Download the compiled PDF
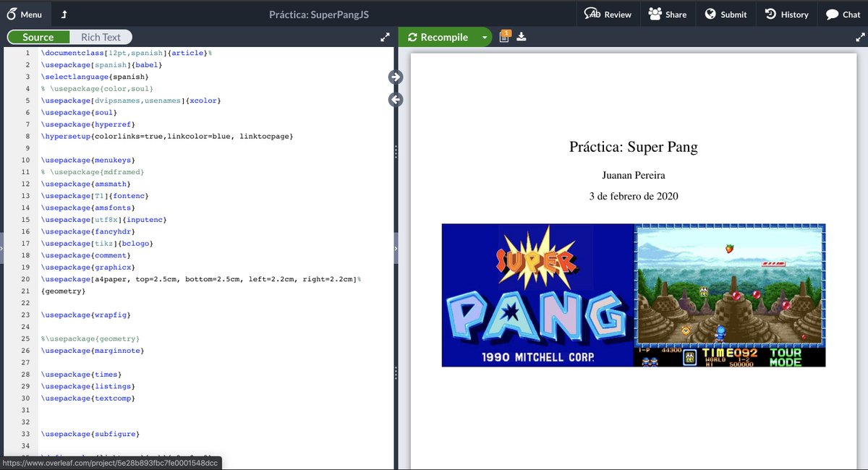The height and width of the screenshot is (470, 868). (522, 37)
